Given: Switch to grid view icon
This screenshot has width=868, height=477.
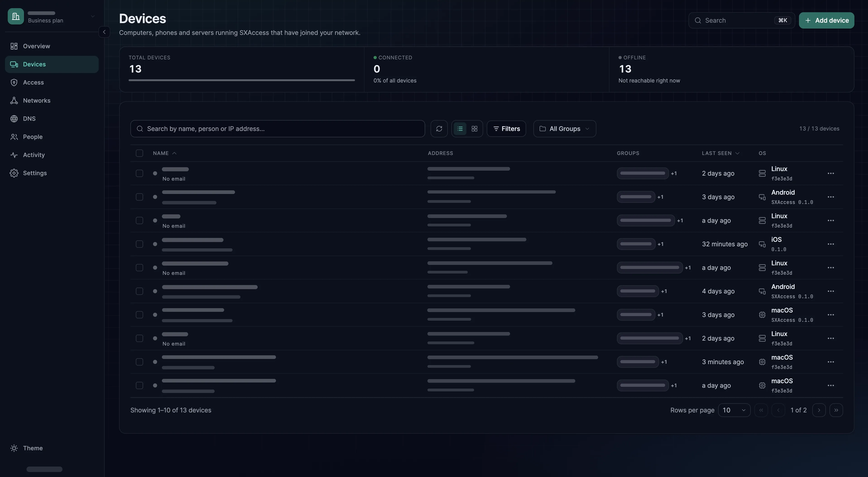Looking at the screenshot, I should 475,129.
